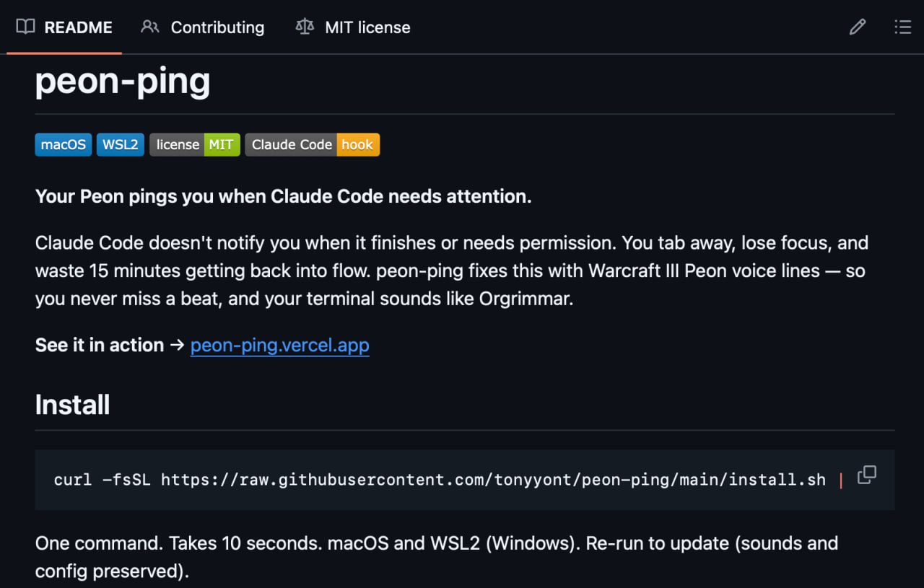The width and height of the screenshot is (924, 588).
Task: Open the peon-ping.vercel.app link
Action: (x=279, y=346)
